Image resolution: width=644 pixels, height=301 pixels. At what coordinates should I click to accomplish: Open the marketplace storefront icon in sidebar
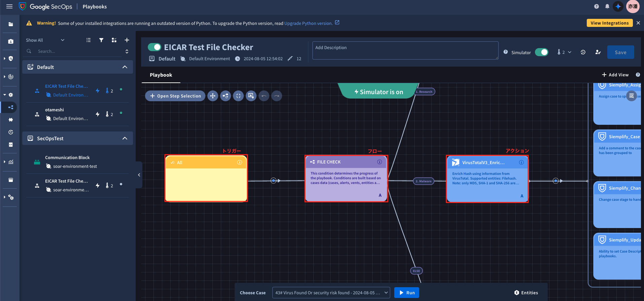(11, 180)
